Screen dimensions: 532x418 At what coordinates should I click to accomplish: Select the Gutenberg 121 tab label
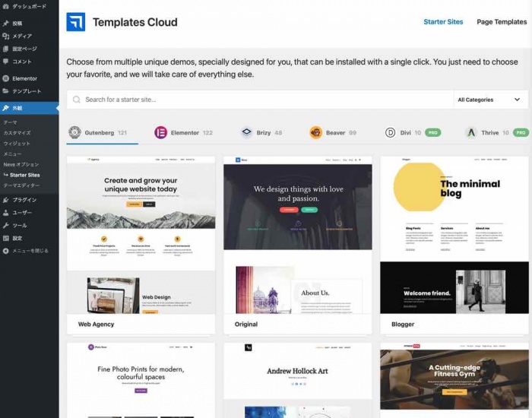(x=106, y=133)
